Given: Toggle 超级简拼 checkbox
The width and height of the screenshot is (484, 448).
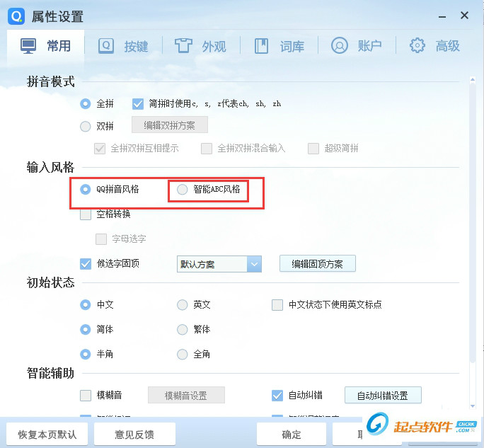Looking at the screenshot, I should pos(313,149).
